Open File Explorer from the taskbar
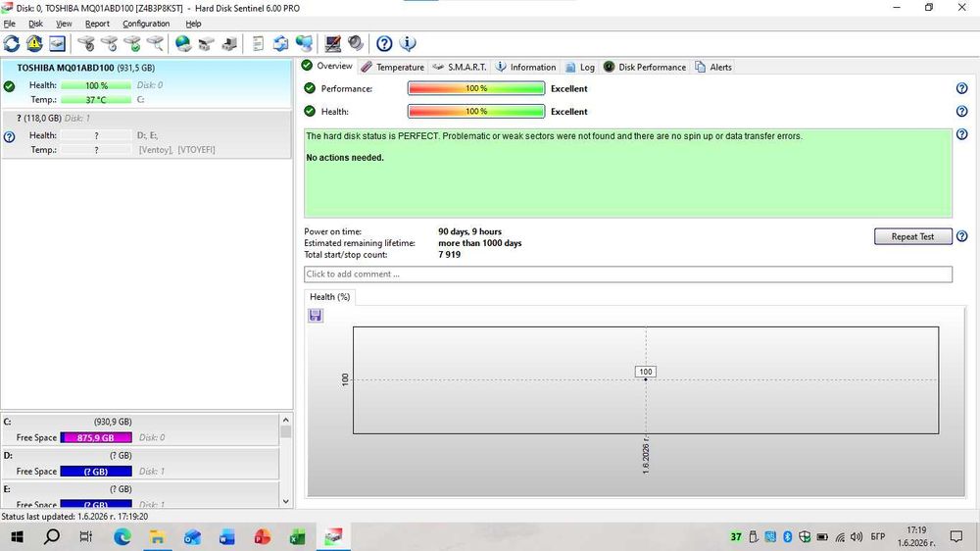Screen dimensions: 980x551 point(157,536)
